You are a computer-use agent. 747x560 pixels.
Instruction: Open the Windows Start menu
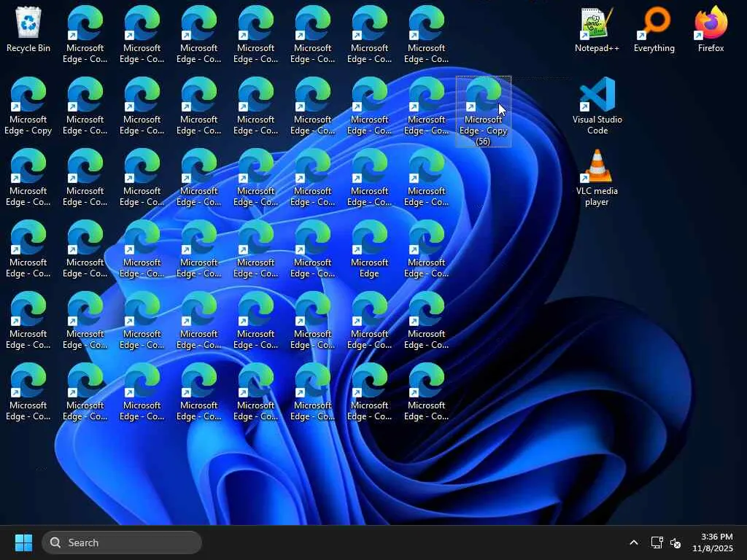pos(23,542)
